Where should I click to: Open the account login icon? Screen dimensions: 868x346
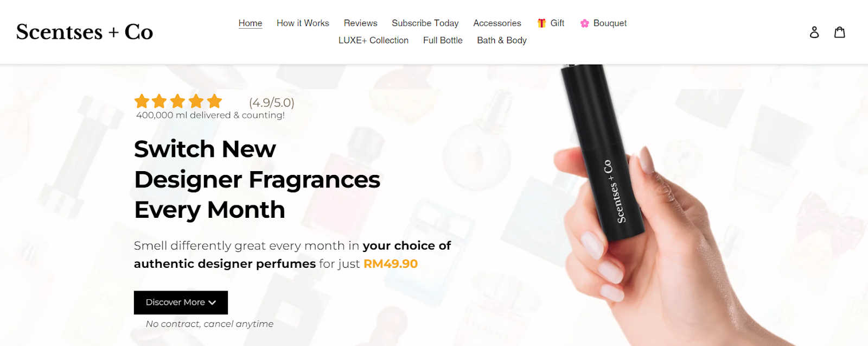814,32
